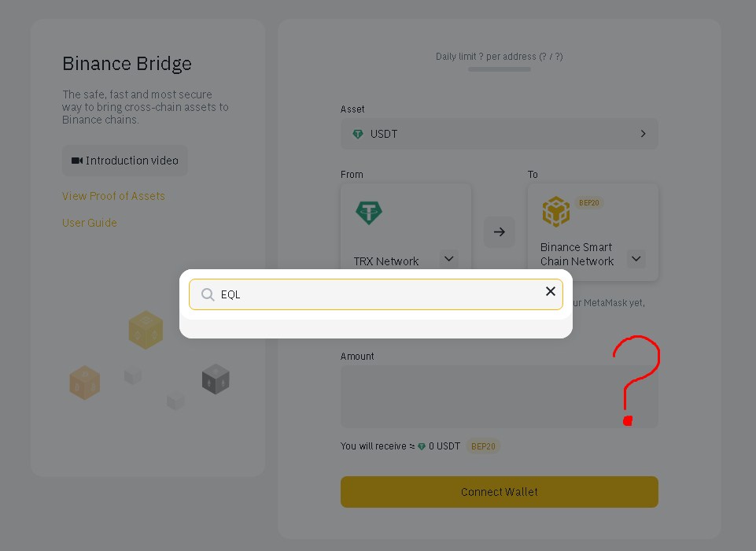
Task: Click the orange cube illustration
Action: click(85, 383)
